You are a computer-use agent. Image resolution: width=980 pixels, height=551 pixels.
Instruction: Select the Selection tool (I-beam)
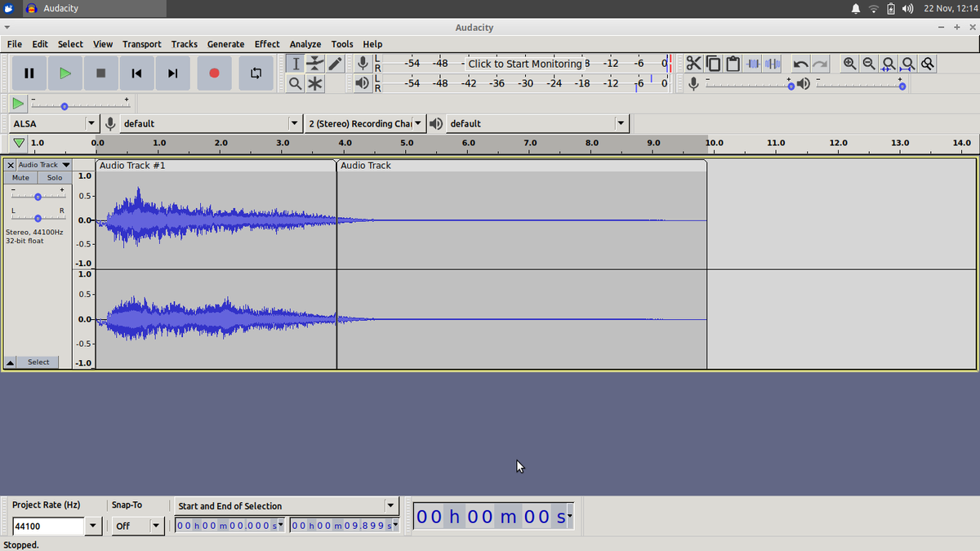click(x=295, y=63)
